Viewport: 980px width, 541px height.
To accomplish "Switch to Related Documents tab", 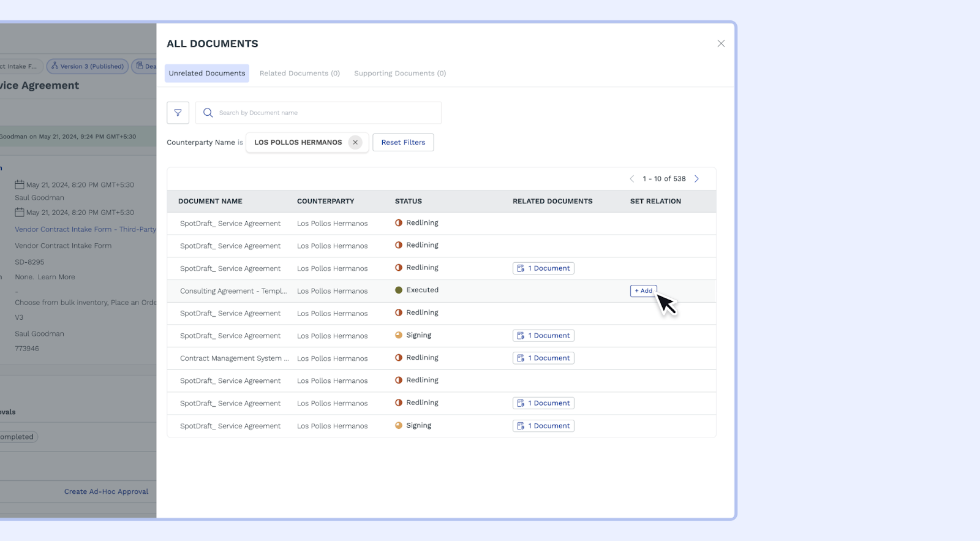I will coord(300,74).
